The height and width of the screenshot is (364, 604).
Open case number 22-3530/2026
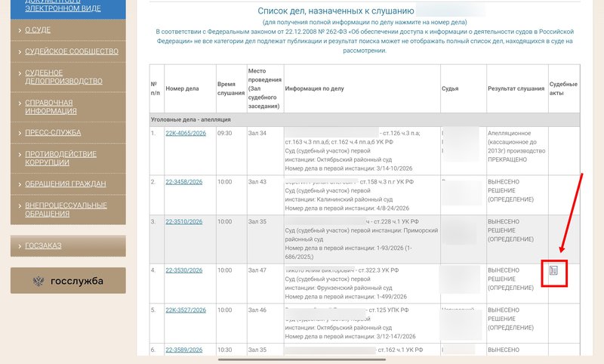pyautogui.click(x=183, y=270)
